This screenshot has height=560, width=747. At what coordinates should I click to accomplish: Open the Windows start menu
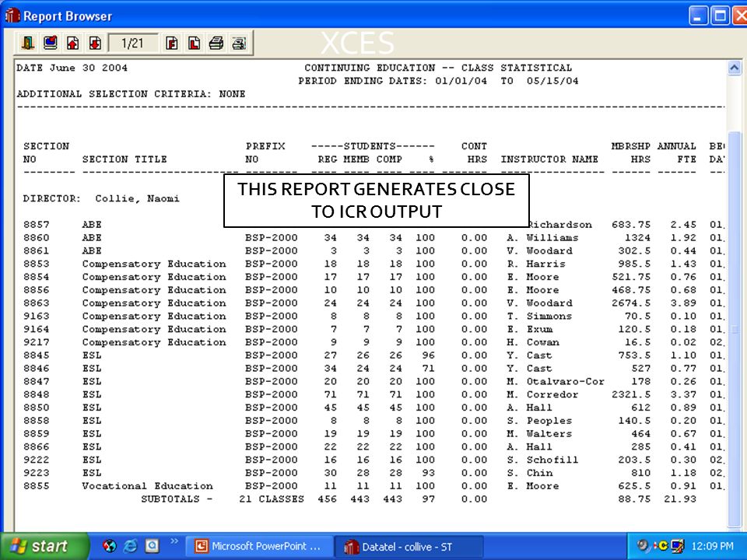pos(44,546)
